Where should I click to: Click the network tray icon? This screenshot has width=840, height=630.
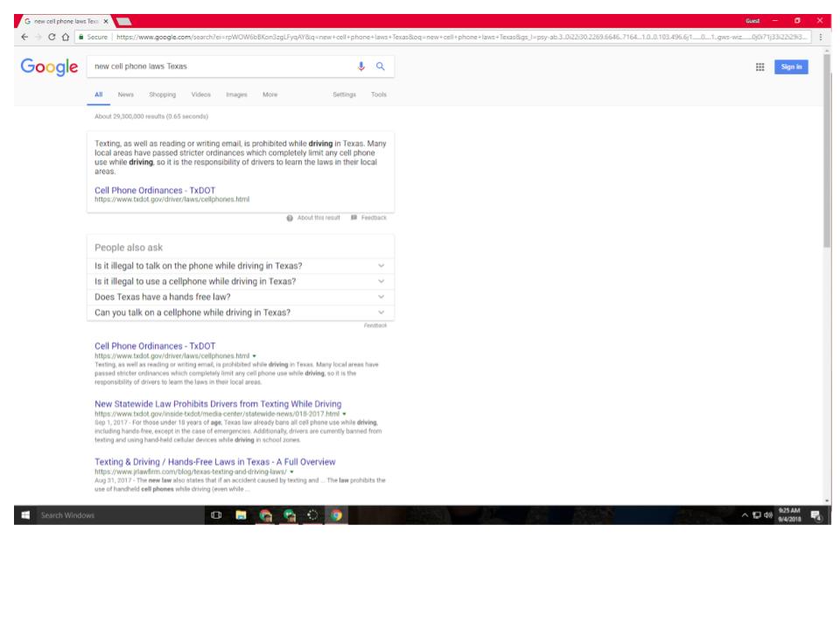(x=756, y=515)
